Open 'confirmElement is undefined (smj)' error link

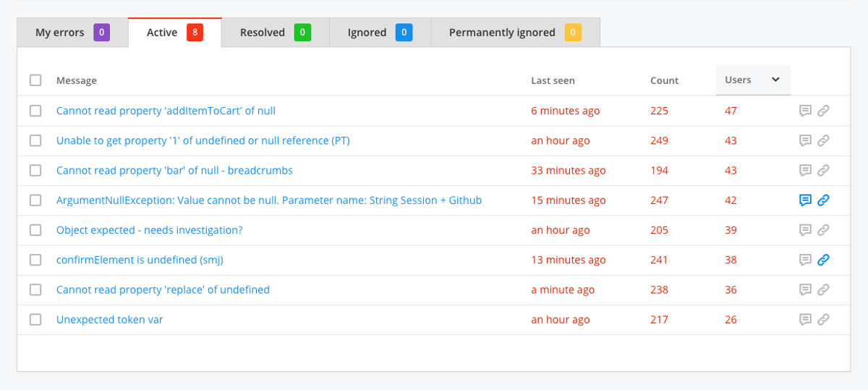pyautogui.click(x=145, y=260)
